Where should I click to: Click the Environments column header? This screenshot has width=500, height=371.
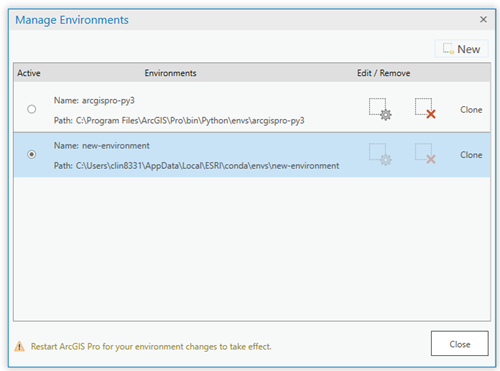[170, 73]
